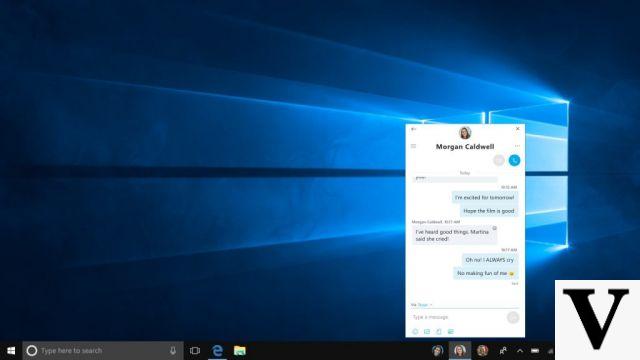Viewport: 640px width, 360px height.
Task: Send the message with the round button
Action: tap(513, 317)
